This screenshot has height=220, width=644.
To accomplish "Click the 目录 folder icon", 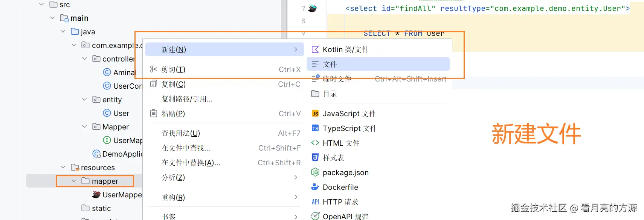I will pos(315,94).
